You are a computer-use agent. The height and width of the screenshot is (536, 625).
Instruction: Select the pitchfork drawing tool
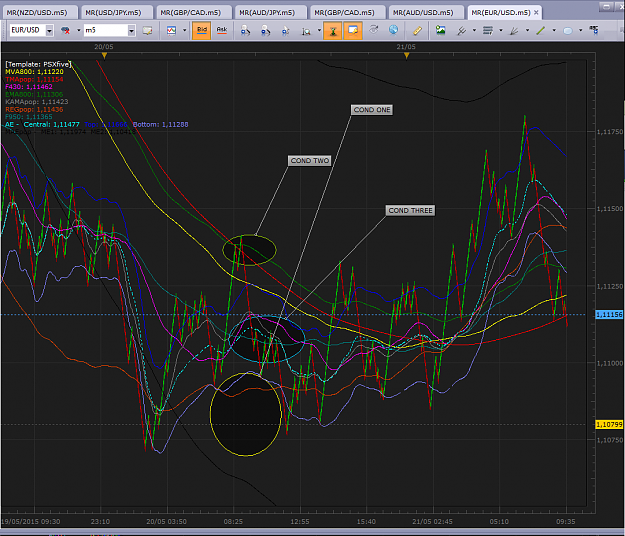[462, 30]
